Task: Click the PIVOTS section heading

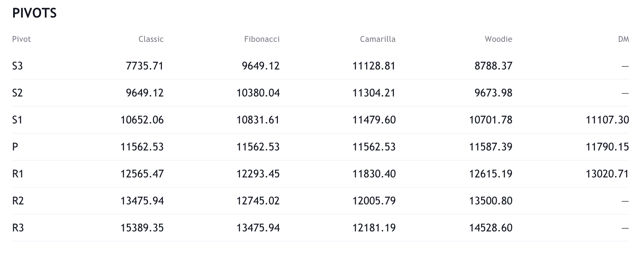Action: coord(34,13)
